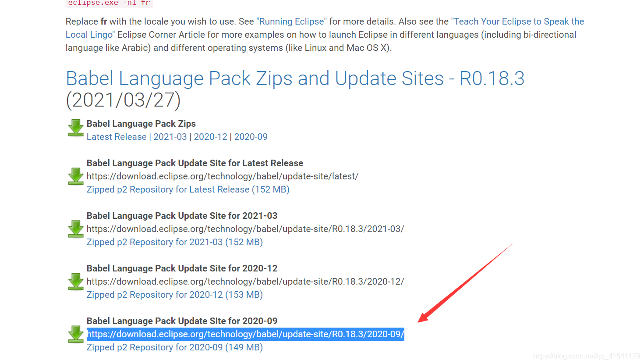
Task: Click the download icon beside Update Site for 2020-12
Action: 76,282
